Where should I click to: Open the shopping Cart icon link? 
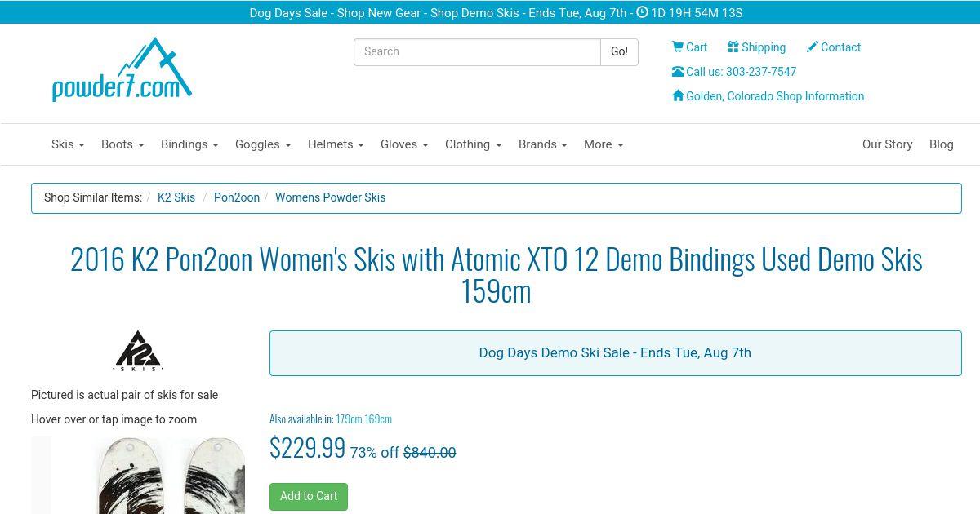pyautogui.click(x=678, y=47)
